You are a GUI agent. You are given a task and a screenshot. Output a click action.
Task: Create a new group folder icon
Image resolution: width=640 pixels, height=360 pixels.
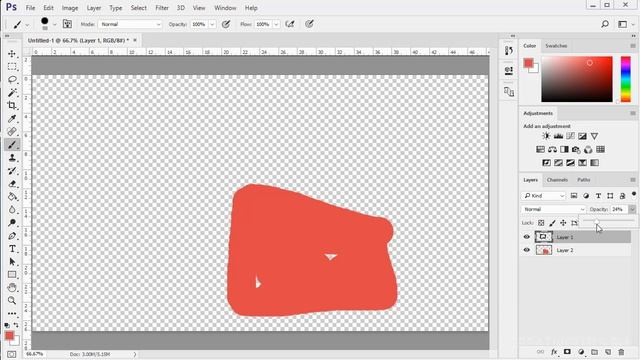(x=594, y=352)
